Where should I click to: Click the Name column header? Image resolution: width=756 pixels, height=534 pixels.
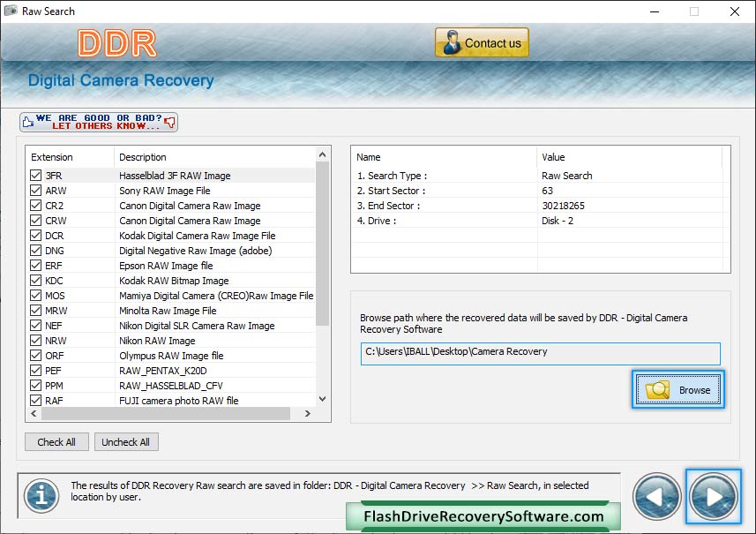[x=444, y=157]
